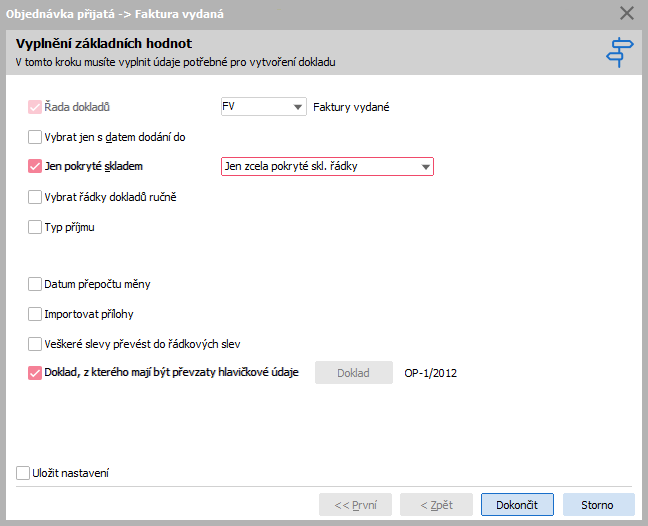Uncheck Jen pokryté skladem option
Screen dimensions: 648x526
coord(36,167)
